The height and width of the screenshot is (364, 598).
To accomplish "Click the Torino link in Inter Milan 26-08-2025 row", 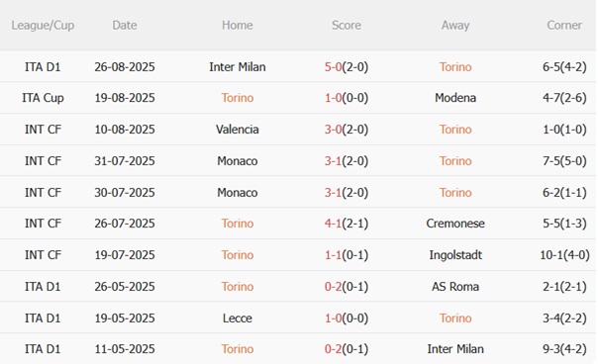I will 455,67.
